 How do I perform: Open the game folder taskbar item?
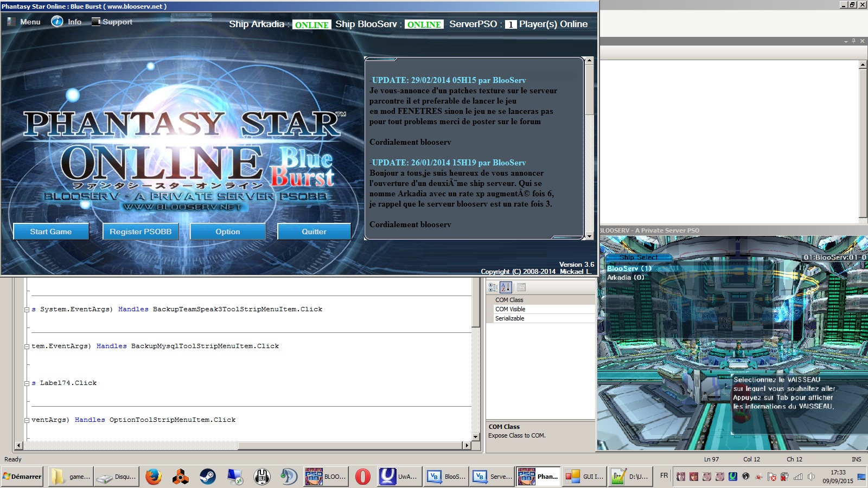pyautogui.click(x=71, y=477)
